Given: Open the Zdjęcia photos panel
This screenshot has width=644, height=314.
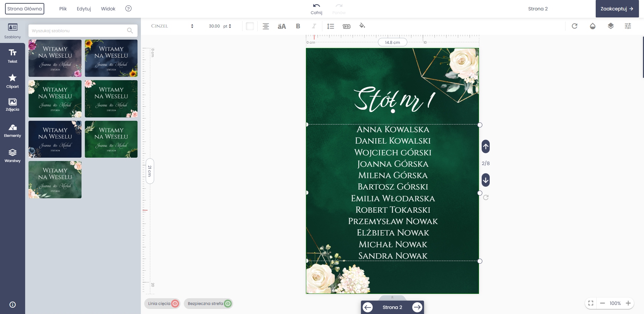Looking at the screenshot, I should pos(12,105).
